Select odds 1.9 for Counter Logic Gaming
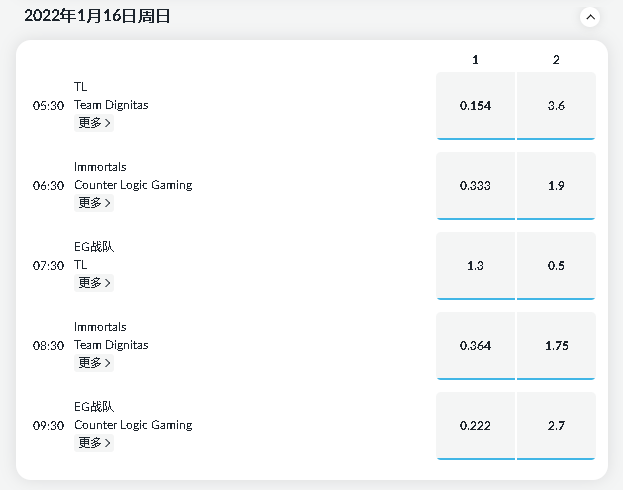Viewport: 623px width, 490px height. point(556,186)
